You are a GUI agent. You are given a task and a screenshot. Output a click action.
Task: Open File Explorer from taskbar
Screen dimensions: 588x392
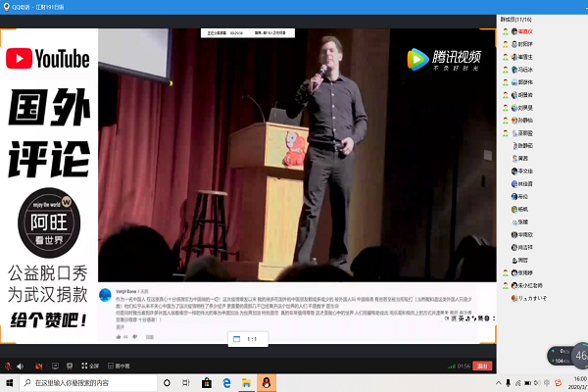[246, 383]
